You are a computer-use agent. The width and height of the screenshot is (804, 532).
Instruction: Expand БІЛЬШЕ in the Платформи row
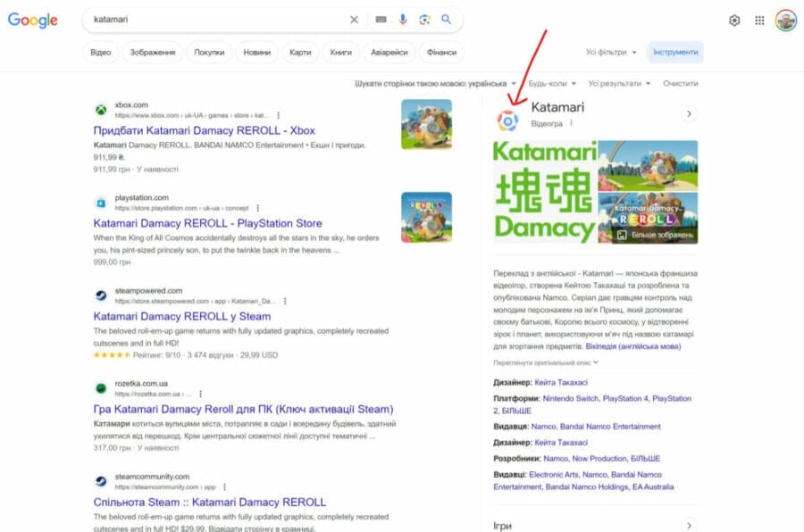coord(516,411)
